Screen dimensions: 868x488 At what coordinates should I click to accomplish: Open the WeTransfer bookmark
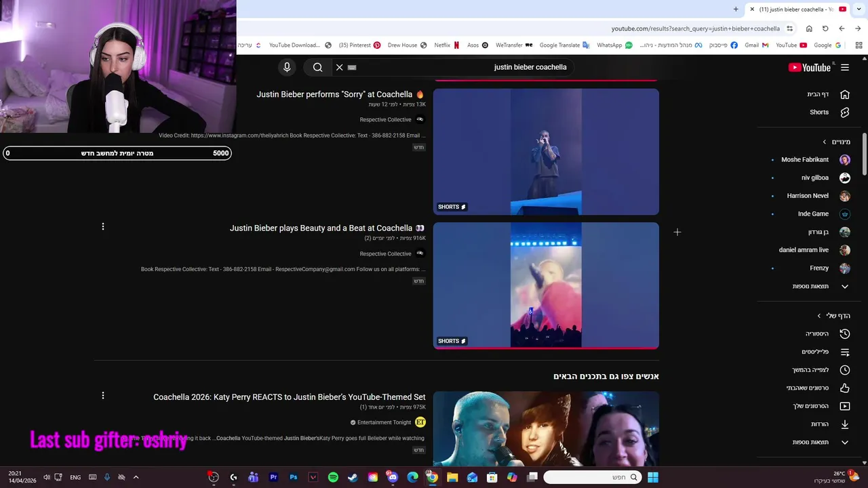point(514,45)
